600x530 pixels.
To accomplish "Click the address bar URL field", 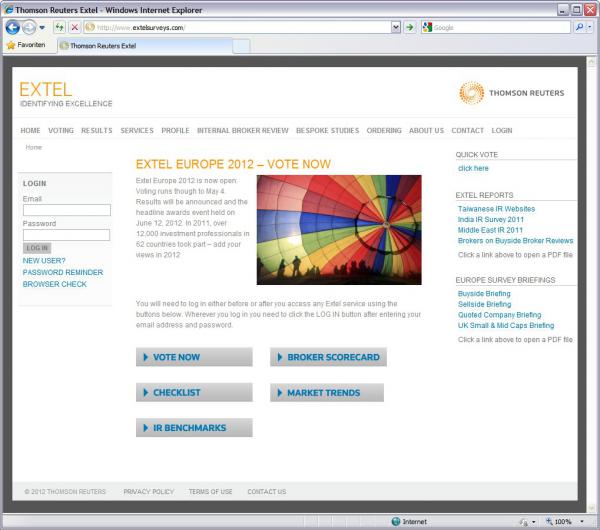I will coord(237,28).
